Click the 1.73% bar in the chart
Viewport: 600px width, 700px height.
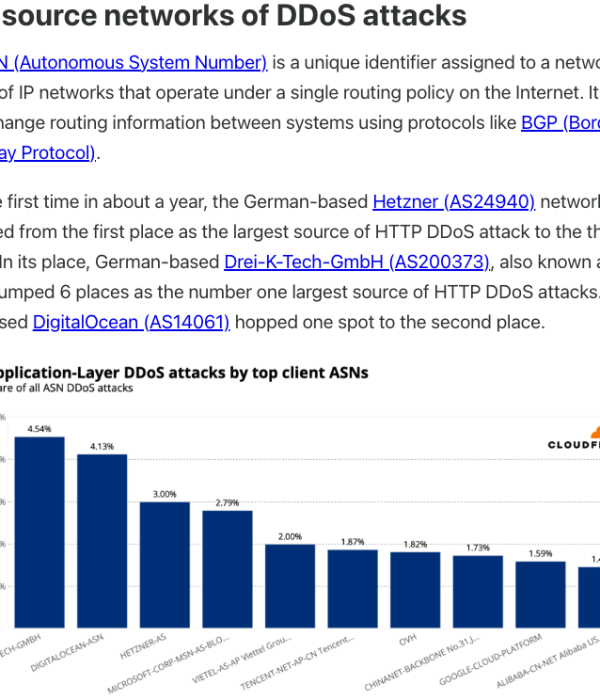[x=478, y=591]
